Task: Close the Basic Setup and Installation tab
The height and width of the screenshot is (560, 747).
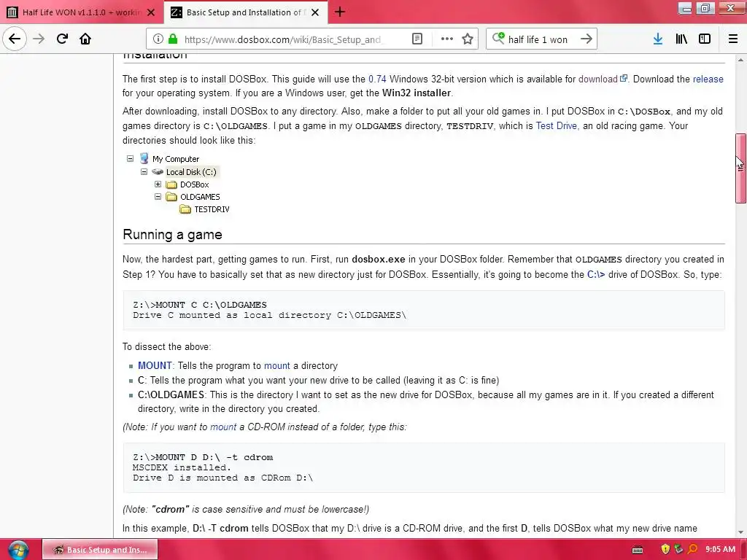Action: (x=315, y=12)
